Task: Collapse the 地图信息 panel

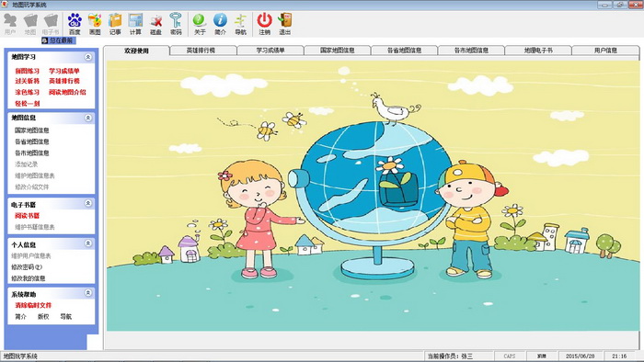Action: click(x=88, y=118)
